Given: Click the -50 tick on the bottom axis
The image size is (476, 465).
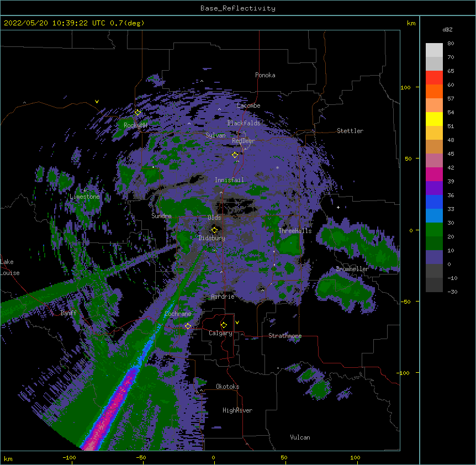Looking at the screenshot, I should (x=141, y=458).
